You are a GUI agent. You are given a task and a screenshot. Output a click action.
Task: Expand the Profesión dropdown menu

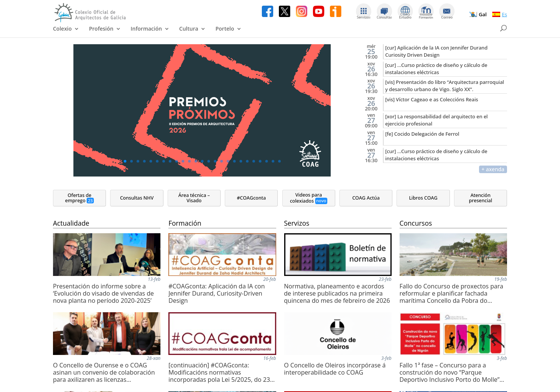(104, 29)
